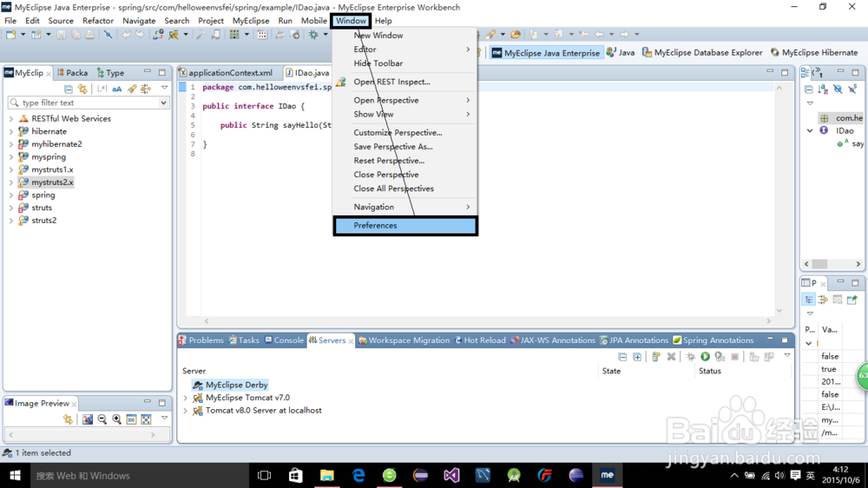Collapse the IDao node in Outline
This screenshot has height=488, width=868.
pyautogui.click(x=810, y=131)
